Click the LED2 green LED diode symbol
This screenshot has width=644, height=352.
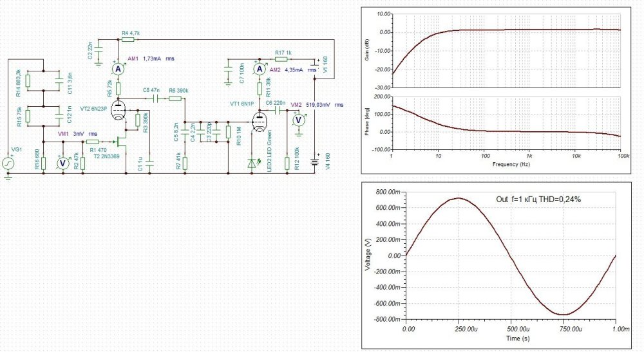point(252,163)
